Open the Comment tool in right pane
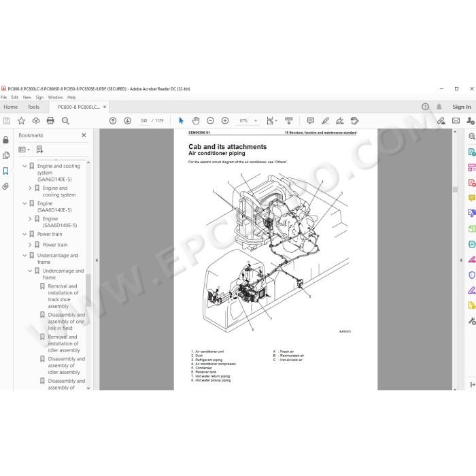Image resolution: width=476 pixels, height=476 pixels. 471,198
